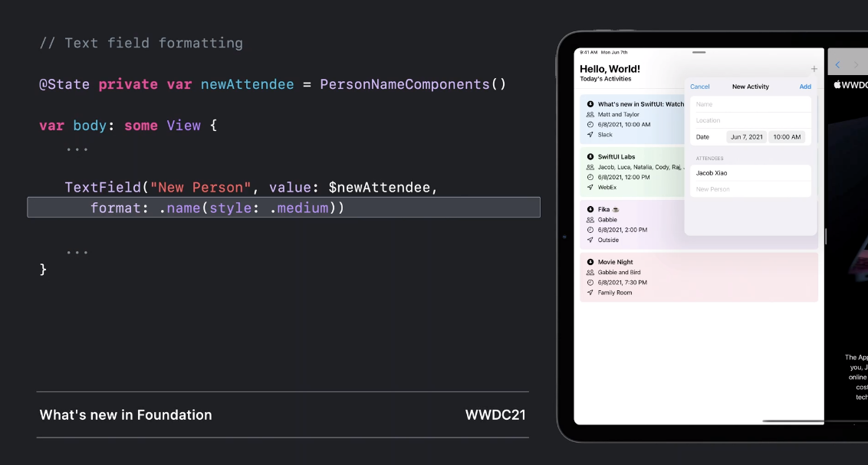Click the clock icon beside 6/8/2021, 12:00 PM
Viewport: 868px width, 465px height.
click(x=590, y=177)
